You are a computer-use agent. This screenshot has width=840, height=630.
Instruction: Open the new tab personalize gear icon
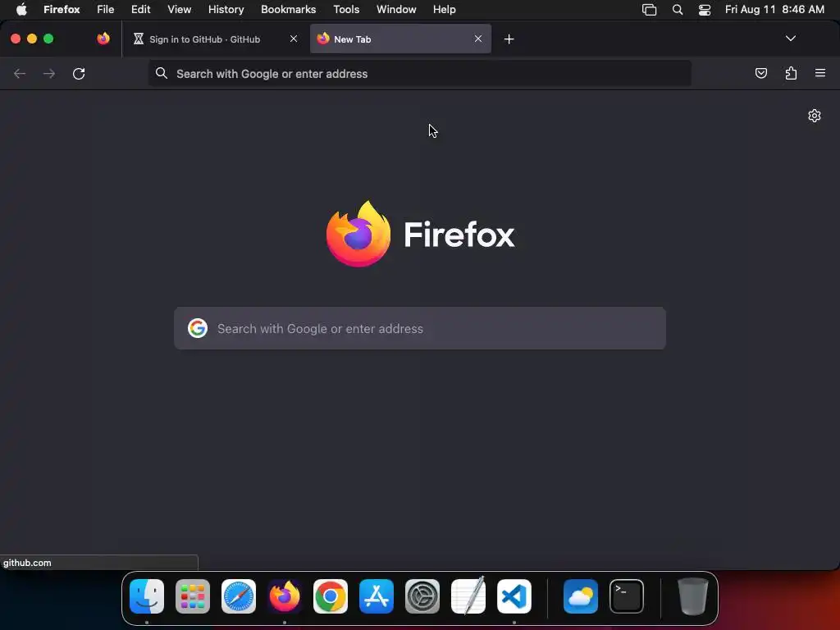click(x=815, y=116)
